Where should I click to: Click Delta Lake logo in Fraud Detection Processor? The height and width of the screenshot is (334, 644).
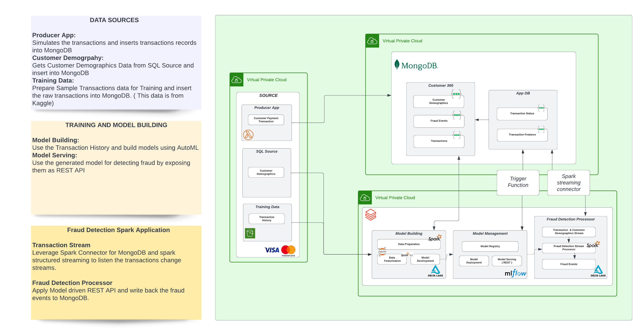click(x=598, y=271)
